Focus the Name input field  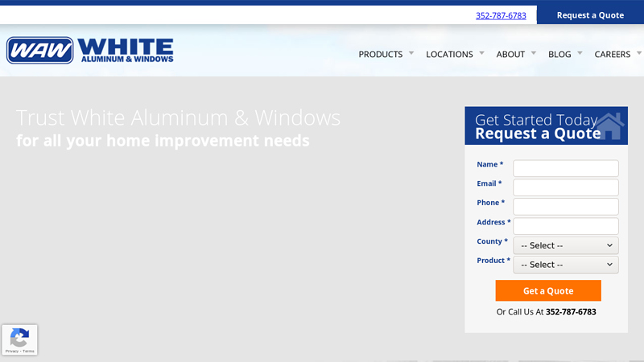(x=566, y=168)
